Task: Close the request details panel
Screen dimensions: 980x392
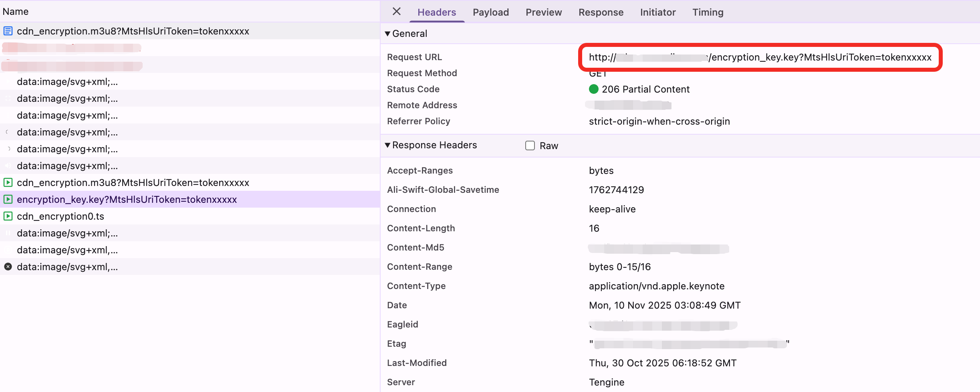Action: point(396,12)
